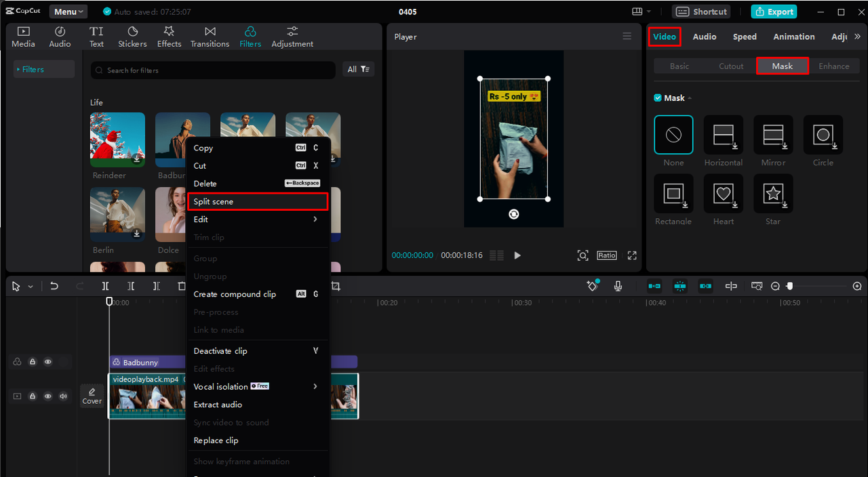Screen dimensions: 868x477
Task: Click the rotate handle below video preview
Action: 514,214
